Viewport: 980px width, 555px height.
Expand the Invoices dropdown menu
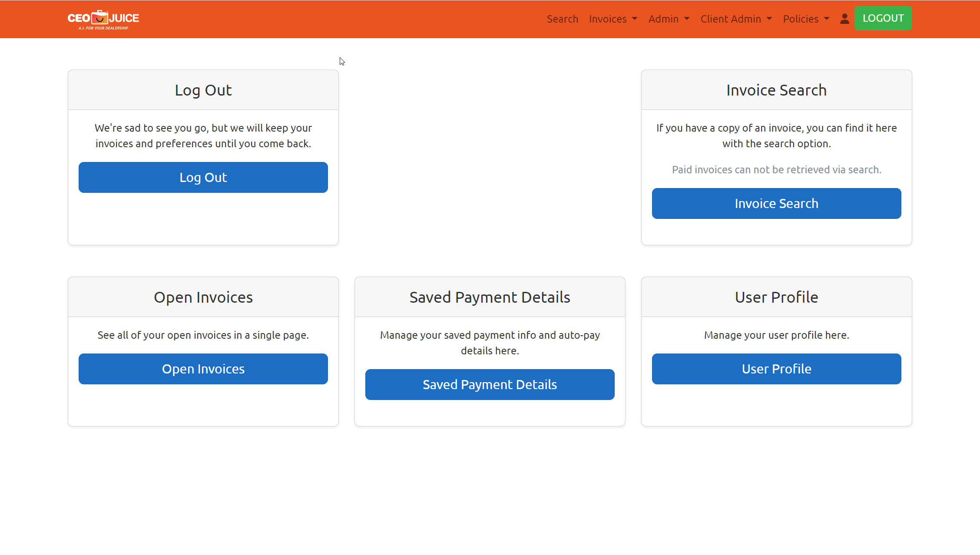coord(613,19)
